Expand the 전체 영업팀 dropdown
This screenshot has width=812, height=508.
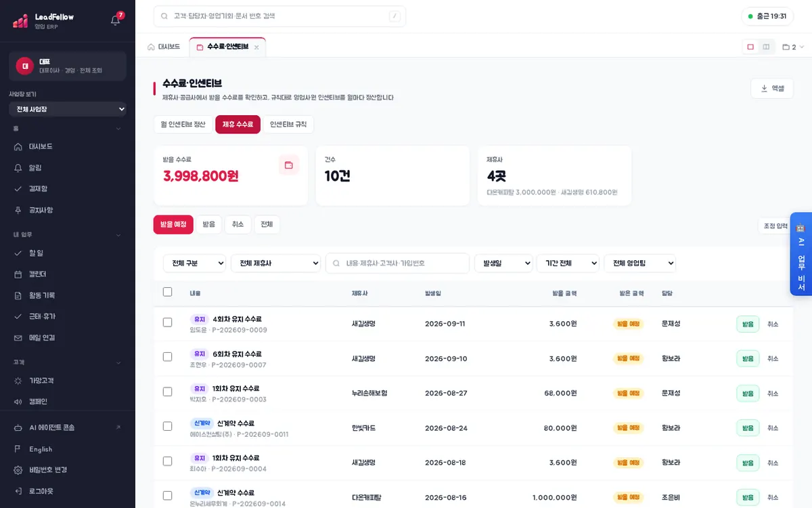pos(639,263)
